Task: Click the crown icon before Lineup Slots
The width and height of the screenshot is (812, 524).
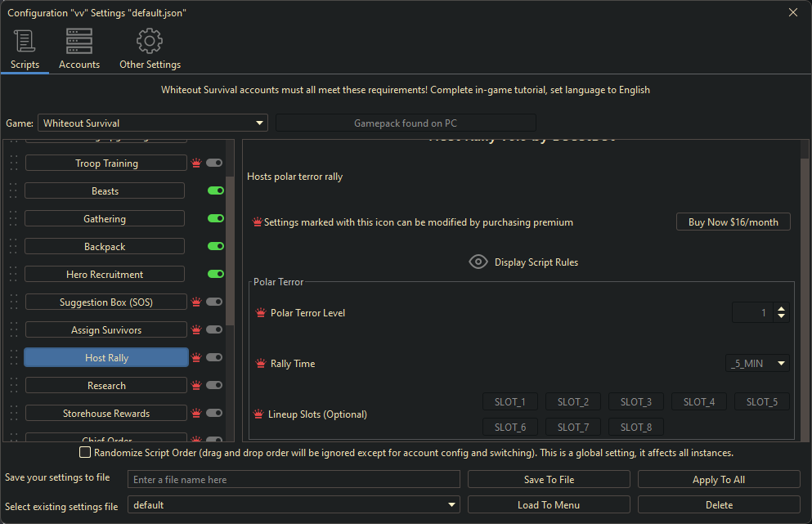Action: [258, 414]
